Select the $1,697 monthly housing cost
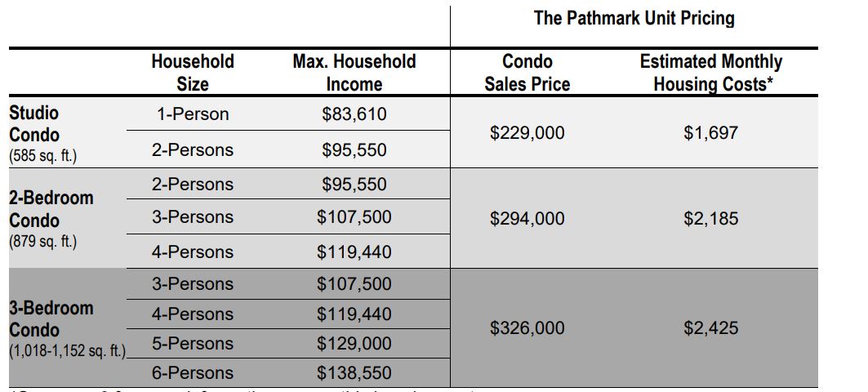868x392 pixels. (710, 132)
